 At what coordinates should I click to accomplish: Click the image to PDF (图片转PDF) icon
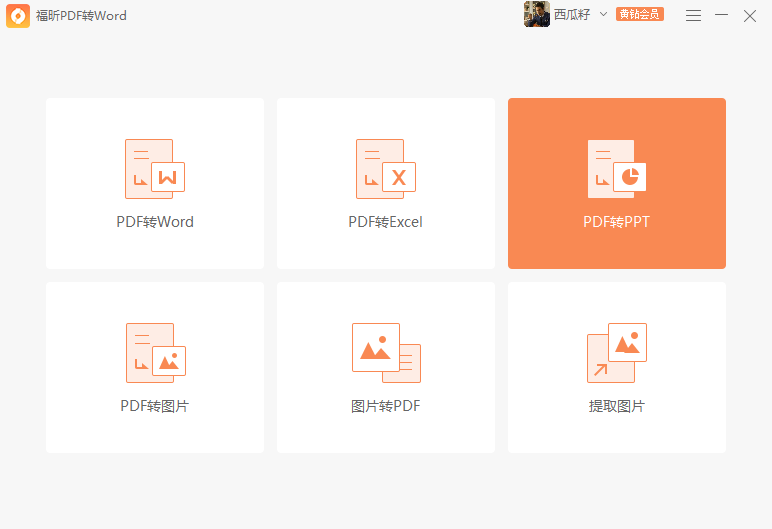pyautogui.click(x=386, y=352)
